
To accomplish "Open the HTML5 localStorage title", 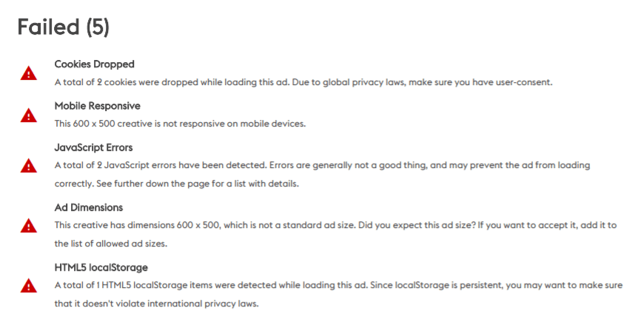I will pos(101,267).
